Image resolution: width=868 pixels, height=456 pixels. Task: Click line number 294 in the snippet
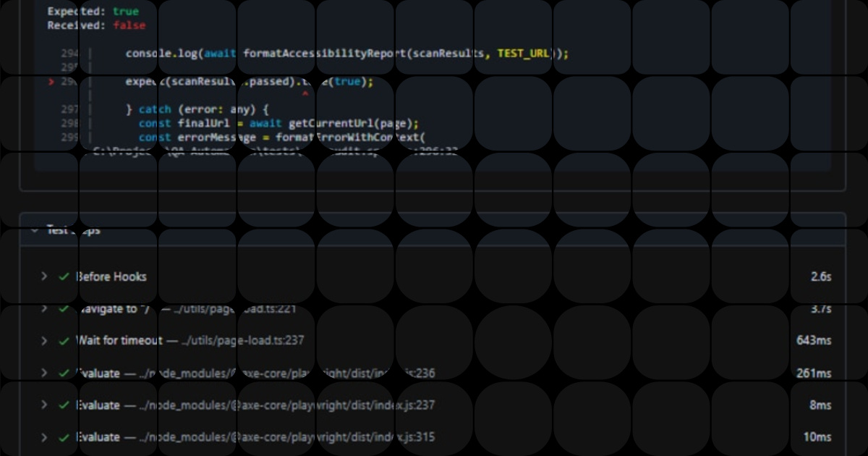(x=69, y=54)
